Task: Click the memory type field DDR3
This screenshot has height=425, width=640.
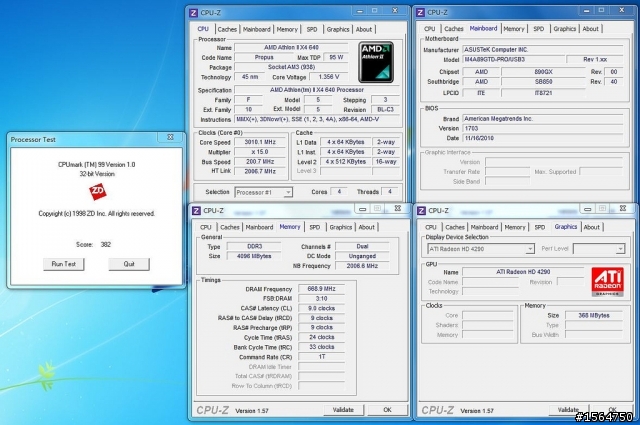Action: coord(254,247)
